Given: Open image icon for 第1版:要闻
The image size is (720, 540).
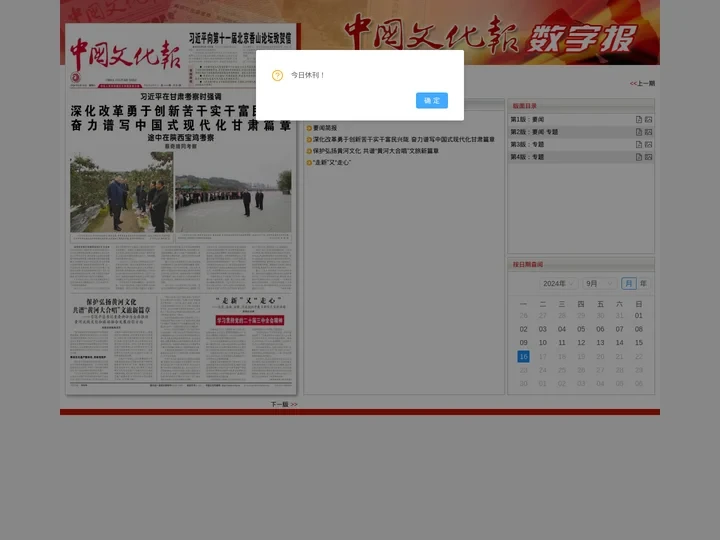Looking at the screenshot, I should pyautogui.click(x=648, y=119).
